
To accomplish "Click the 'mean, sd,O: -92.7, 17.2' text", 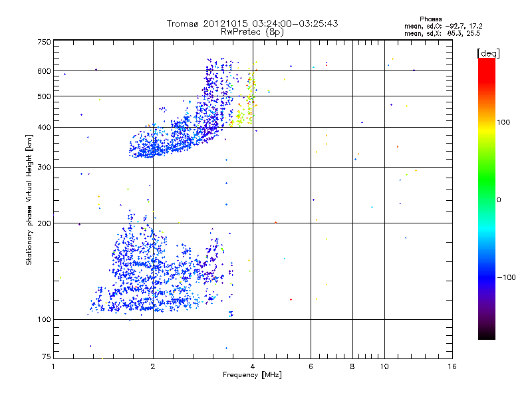I will coord(443,26).
